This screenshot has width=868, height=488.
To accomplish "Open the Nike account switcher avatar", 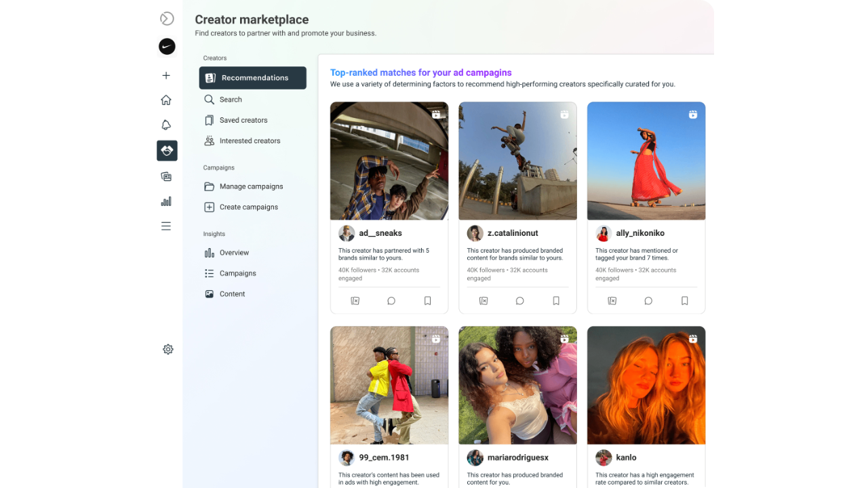I will point(167,46).
